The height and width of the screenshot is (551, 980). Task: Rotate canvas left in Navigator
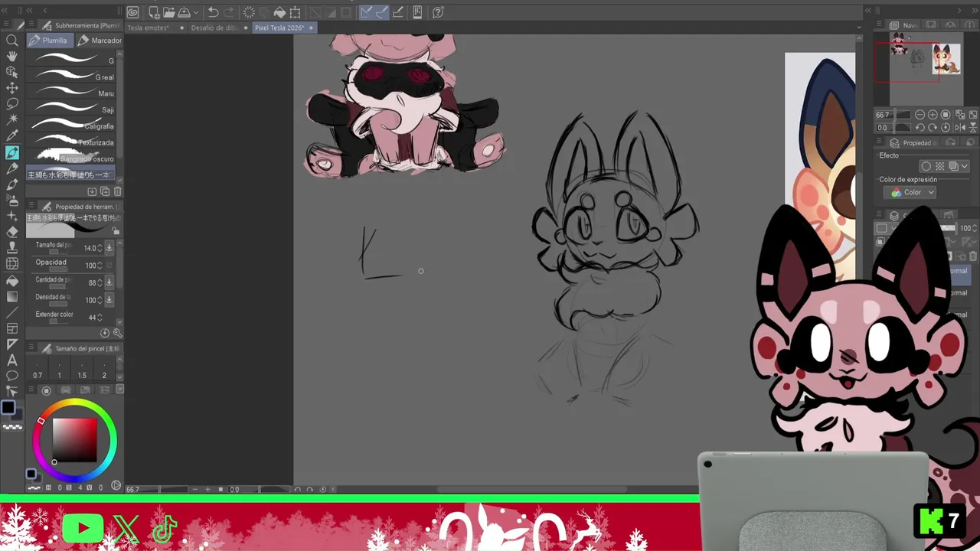click(x=920, y=128)
